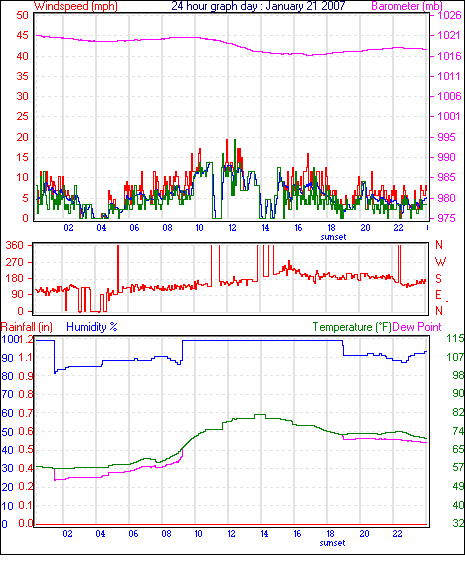The width and height of the screenshot is (465, 563).
Task: Click the 'Humidity %' legend label
Action: (x=92, y=327)
